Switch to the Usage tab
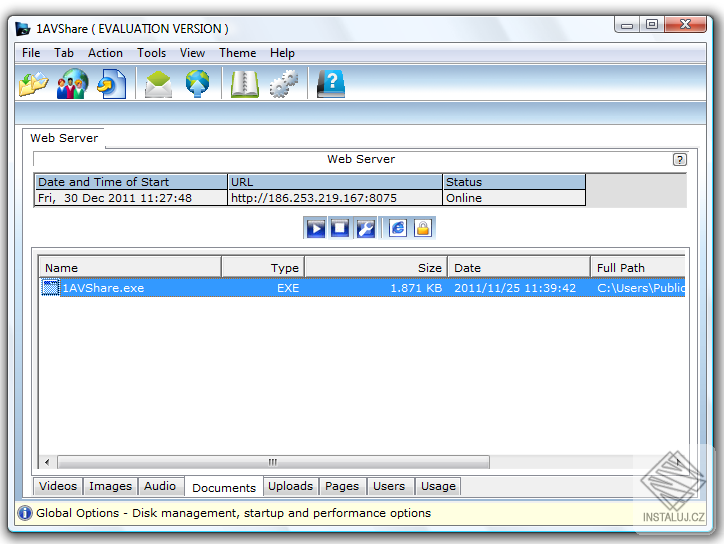 coord(438,486)
